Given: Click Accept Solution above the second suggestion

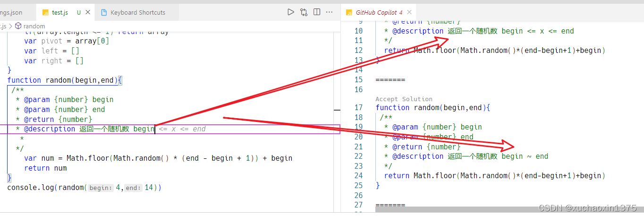Looking at the screenshot, I should point(404,99).
